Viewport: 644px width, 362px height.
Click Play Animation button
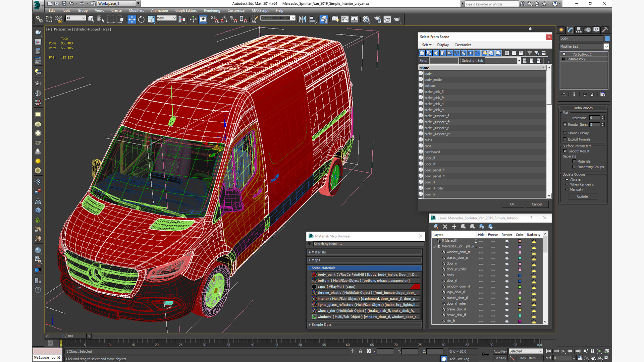click(563, 351)
